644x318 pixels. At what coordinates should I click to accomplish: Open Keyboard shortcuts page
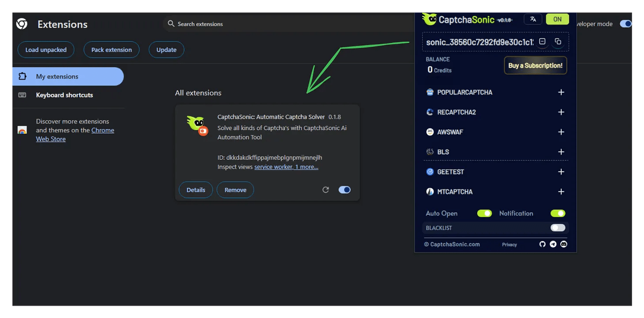pos(64,95)
